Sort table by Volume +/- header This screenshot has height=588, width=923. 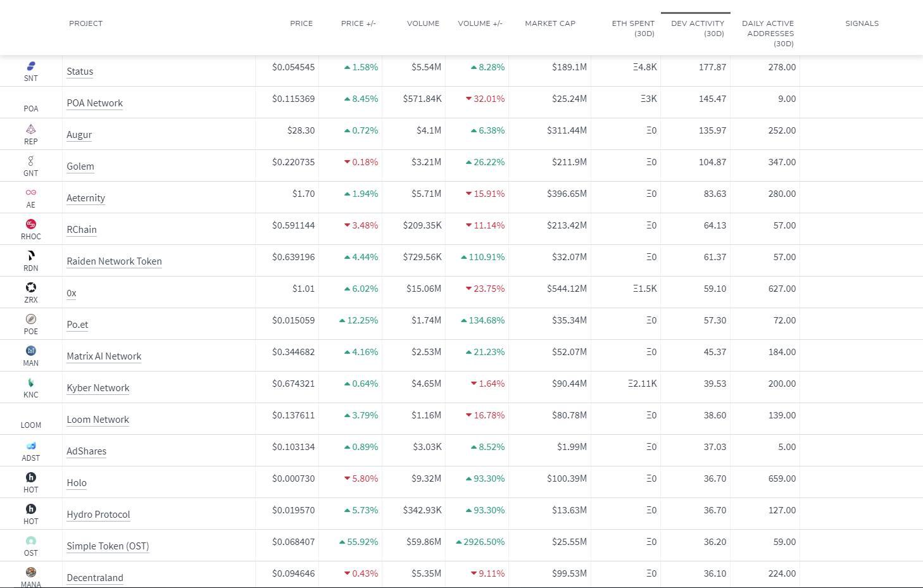point(480,23)
